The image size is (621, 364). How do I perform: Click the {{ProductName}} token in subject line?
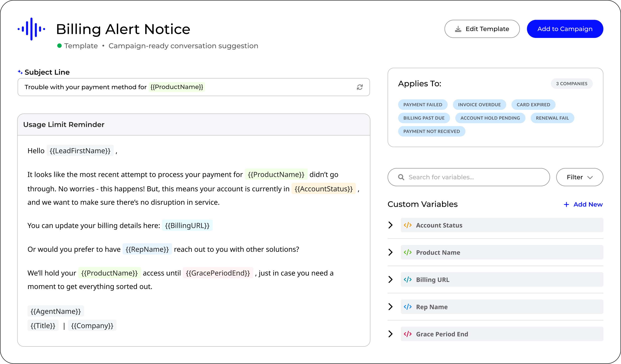pos(177,87)
